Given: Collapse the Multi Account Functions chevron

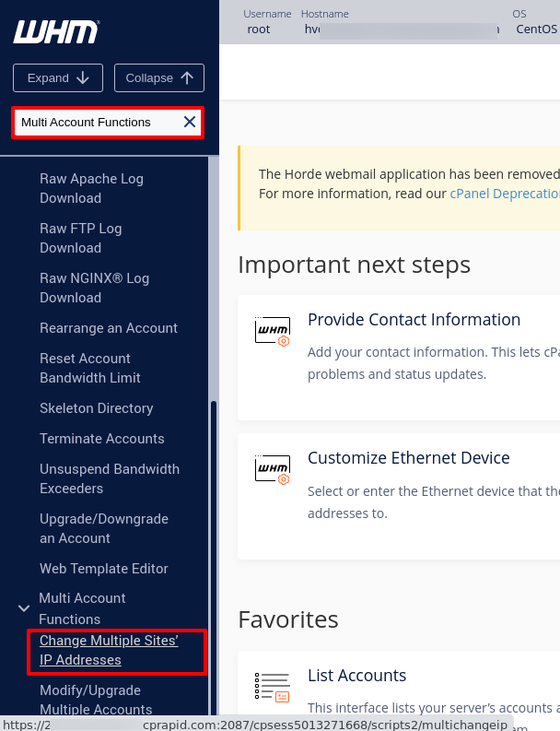Looking at the screenshot, I should (24, 608).
